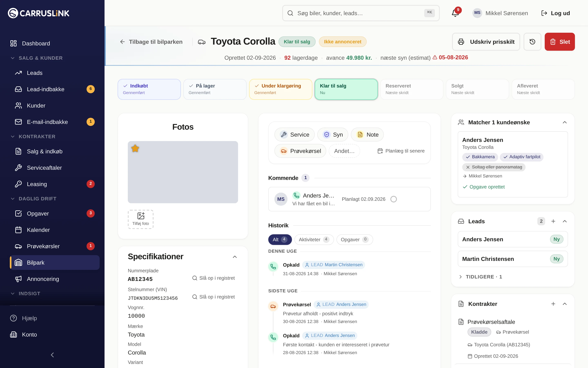Select the Reserveret status step
588x368 pixels.
pyautogui.click(x=412, y=89)
